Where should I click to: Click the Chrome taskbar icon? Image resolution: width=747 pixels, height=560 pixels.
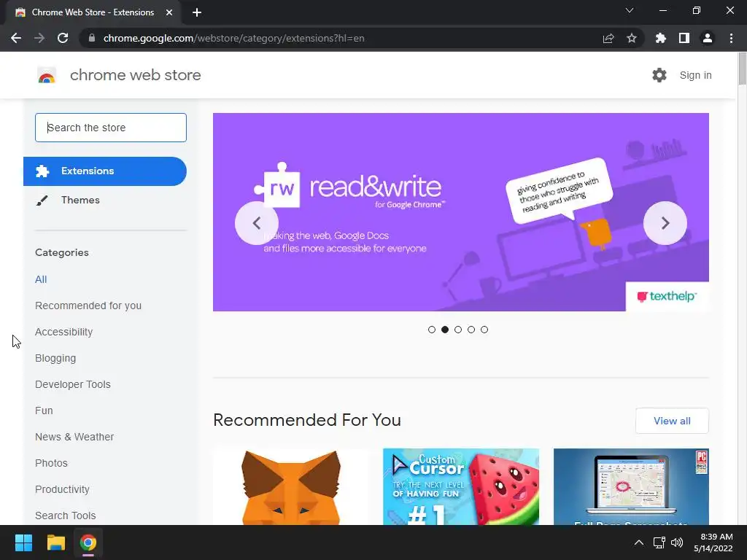tap(88, 542)
